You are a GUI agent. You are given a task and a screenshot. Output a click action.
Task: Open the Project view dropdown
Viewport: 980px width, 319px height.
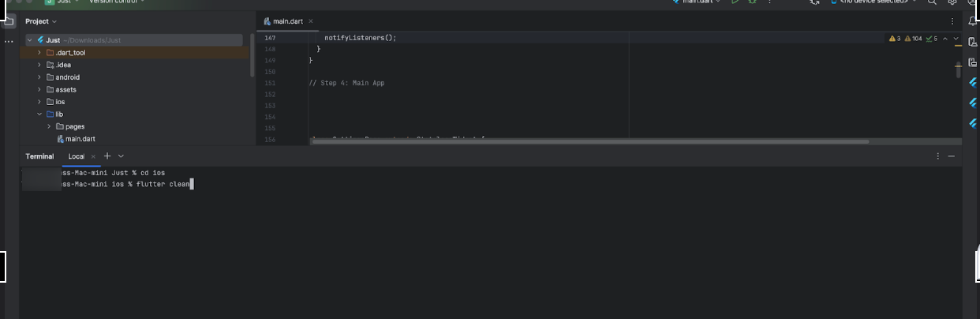(54, 21)
